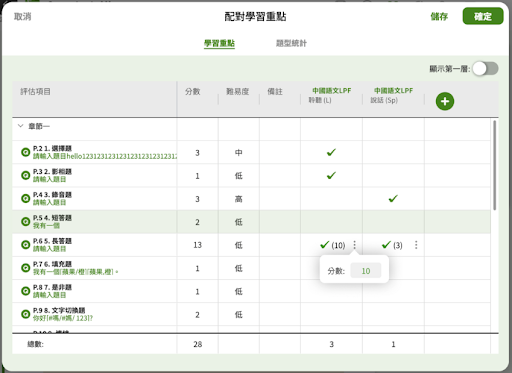Image resolution: width=512 pixels, height=373 pixels.
Task: Click difficulty 中 for P.2 選擇題
Action: click(239, 153)
